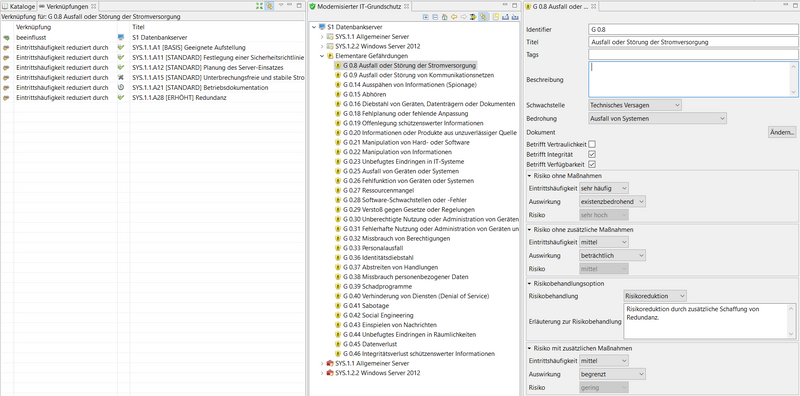Screen dimensions: 800x396
Task: Click the Elementare Gefährdungen folder icon
Action: (x=330, y=56)
